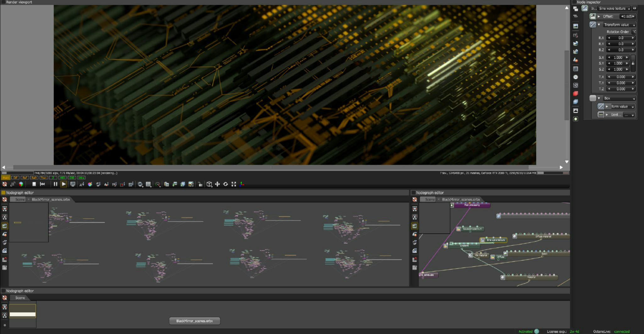Click the viewport move gizmo icon
Screen dimensions: 644x334
tap(217, 184)
